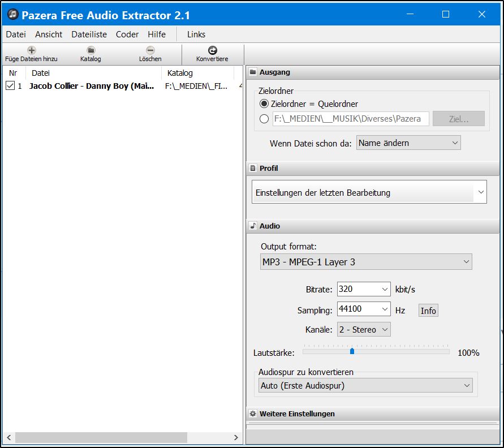This screenshot has height=448, width=504.
Task: Click the Profil section document icon
Action: coord(253,169)
